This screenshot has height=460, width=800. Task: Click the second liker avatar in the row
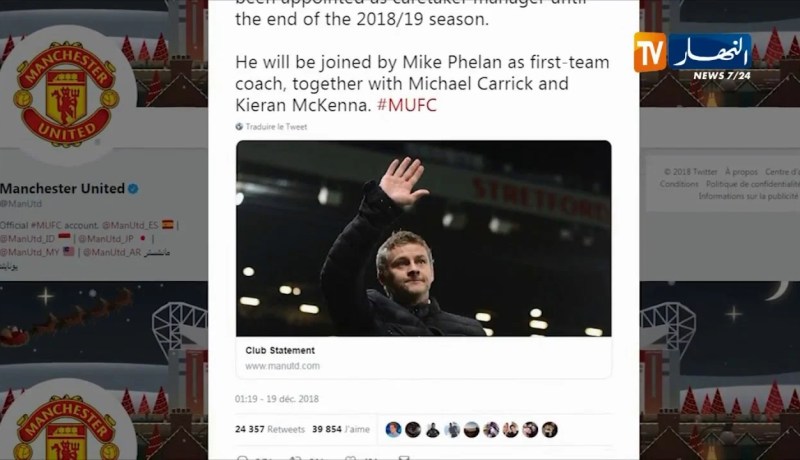click(x=413, y=429)
